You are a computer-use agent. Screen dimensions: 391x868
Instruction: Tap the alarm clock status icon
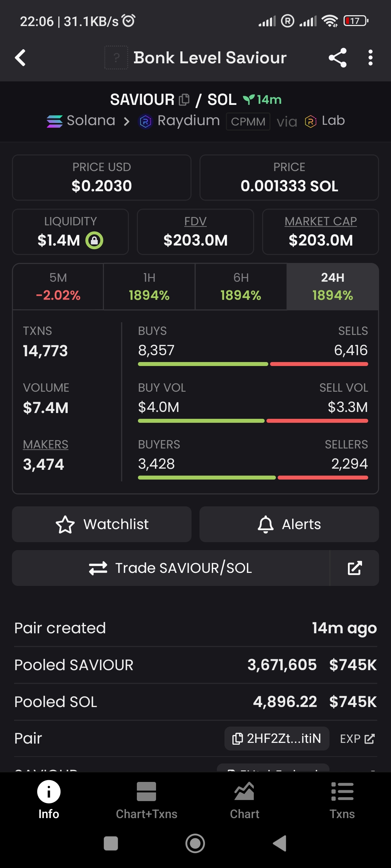click(129, 21)
